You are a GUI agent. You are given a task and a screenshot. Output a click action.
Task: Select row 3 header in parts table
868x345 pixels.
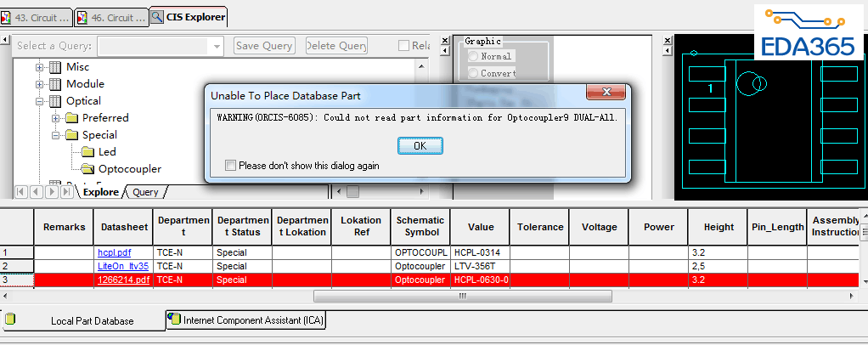pyautogui.click(x=17, y=280)
